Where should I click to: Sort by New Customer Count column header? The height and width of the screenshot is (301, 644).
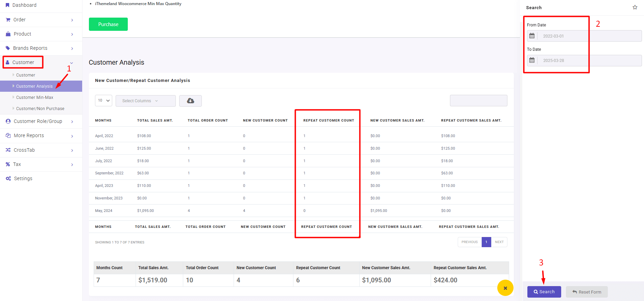point(265,121)
